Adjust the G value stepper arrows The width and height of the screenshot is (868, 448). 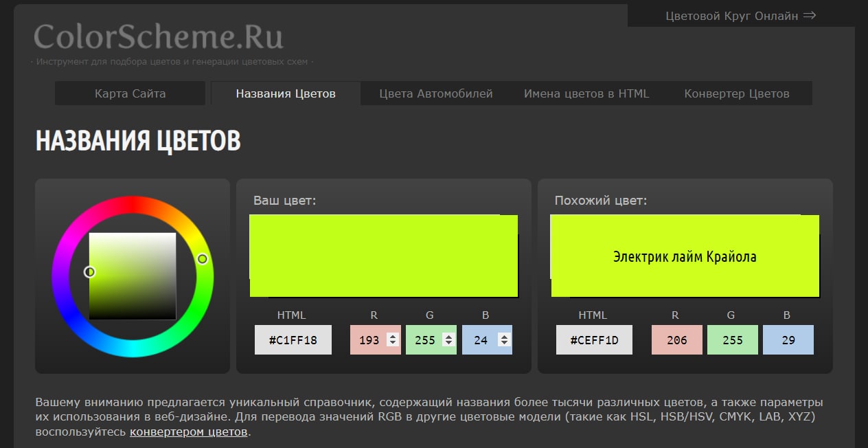point(448,339)
